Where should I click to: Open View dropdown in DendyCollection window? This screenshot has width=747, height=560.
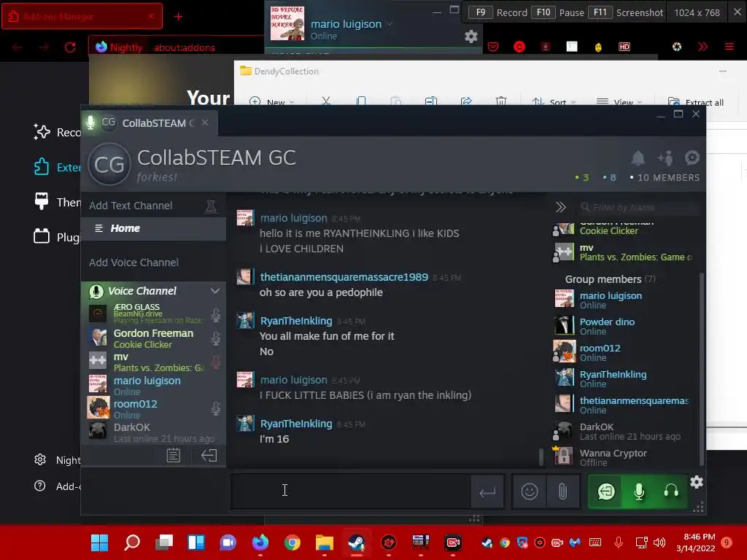(619, 101)
